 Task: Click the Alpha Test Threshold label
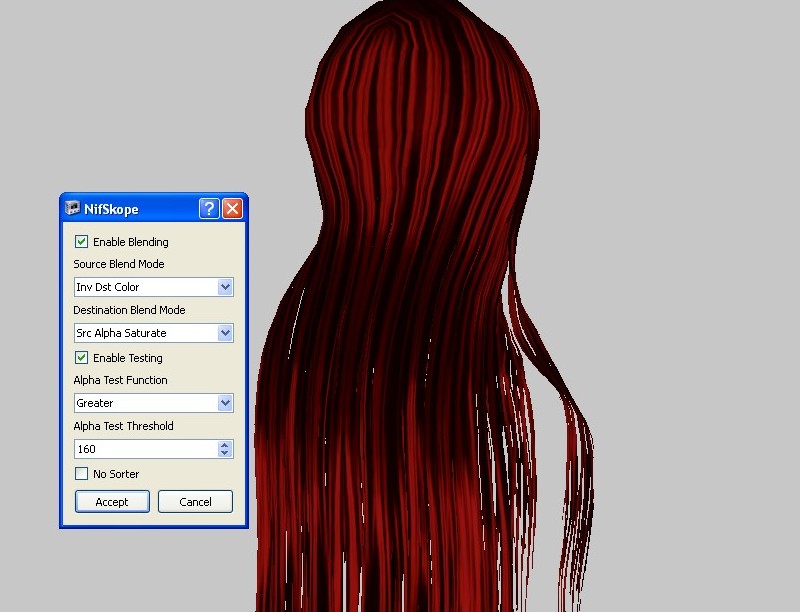click(x=123, y=426)
